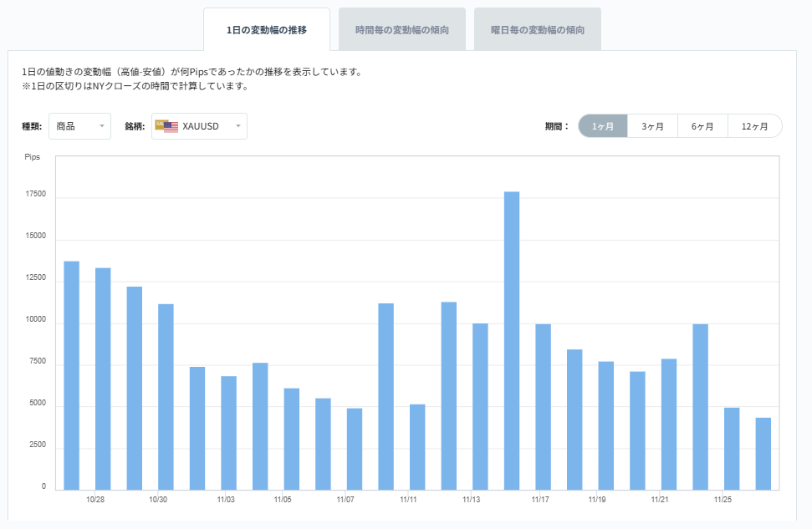Click the 期間 label next to period buttons
Screen dimensions: 812x529
click(x=554, y=125)
